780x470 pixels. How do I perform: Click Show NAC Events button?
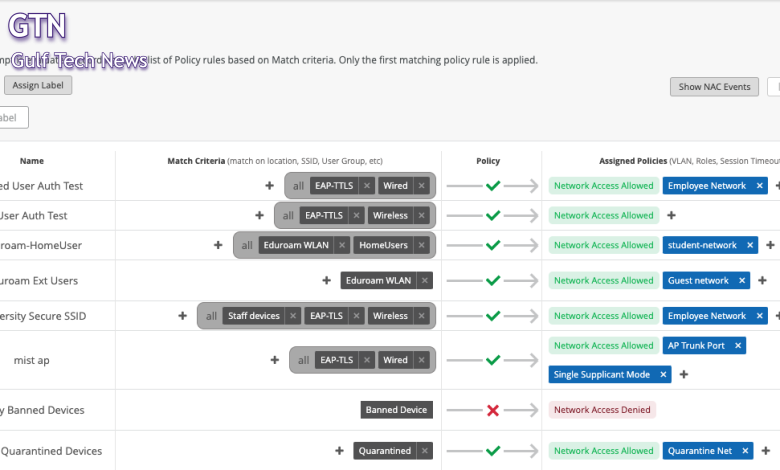pos(714,87)
